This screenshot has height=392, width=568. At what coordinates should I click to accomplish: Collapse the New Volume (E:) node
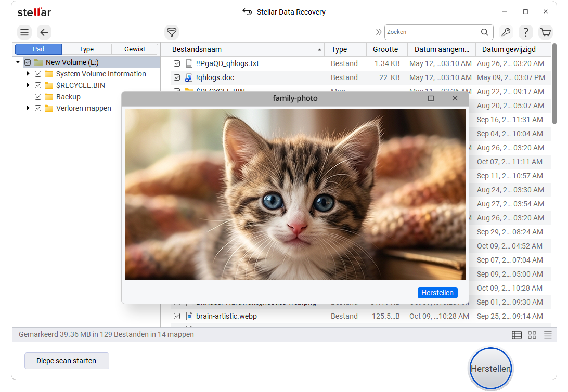pos(18,62)
